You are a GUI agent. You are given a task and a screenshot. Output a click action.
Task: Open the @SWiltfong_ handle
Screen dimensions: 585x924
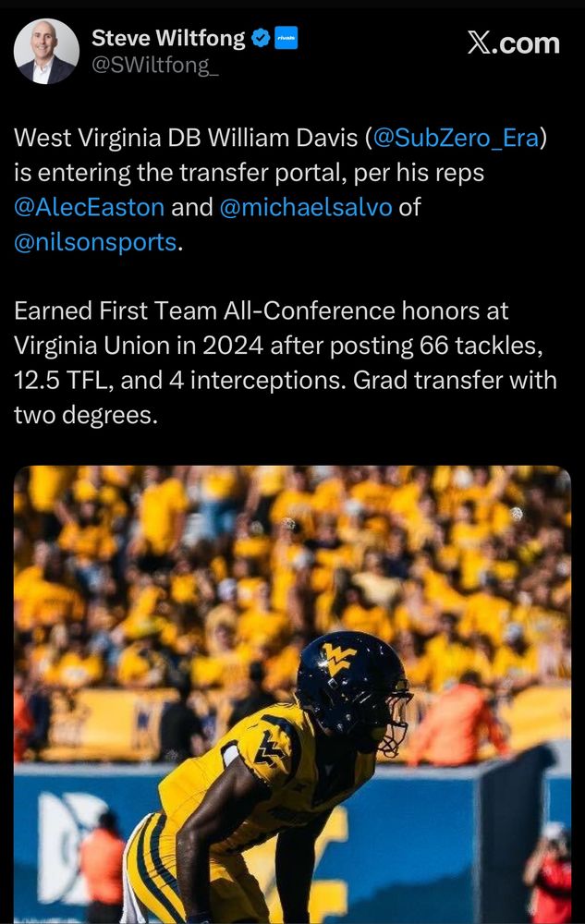point(155,65)
